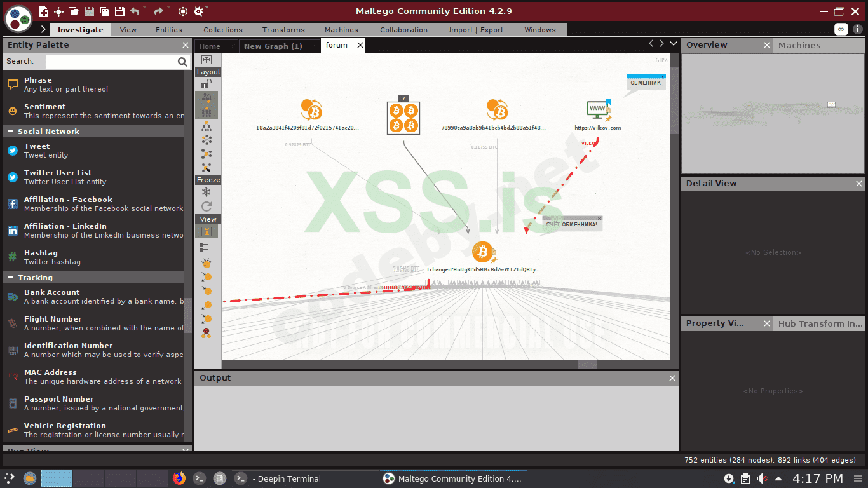Go to the previous graph tab arrow
868x488 pixels.
[x=651, y=44]
